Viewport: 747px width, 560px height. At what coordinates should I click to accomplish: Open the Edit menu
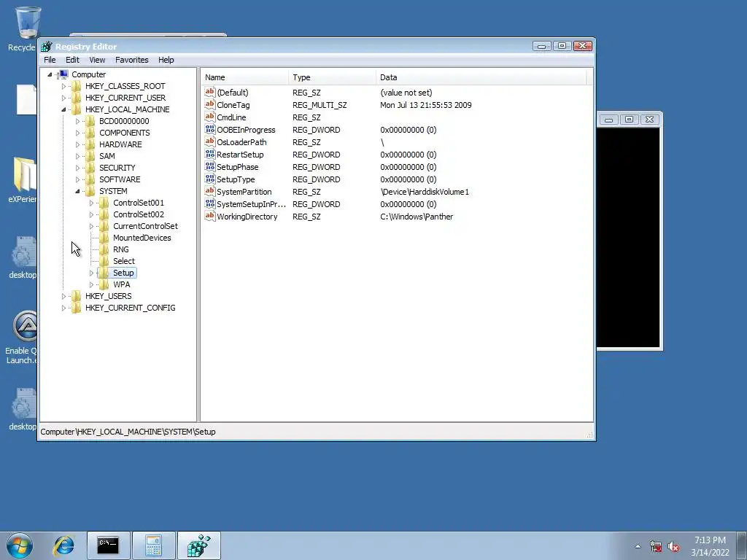coord(72,60)
